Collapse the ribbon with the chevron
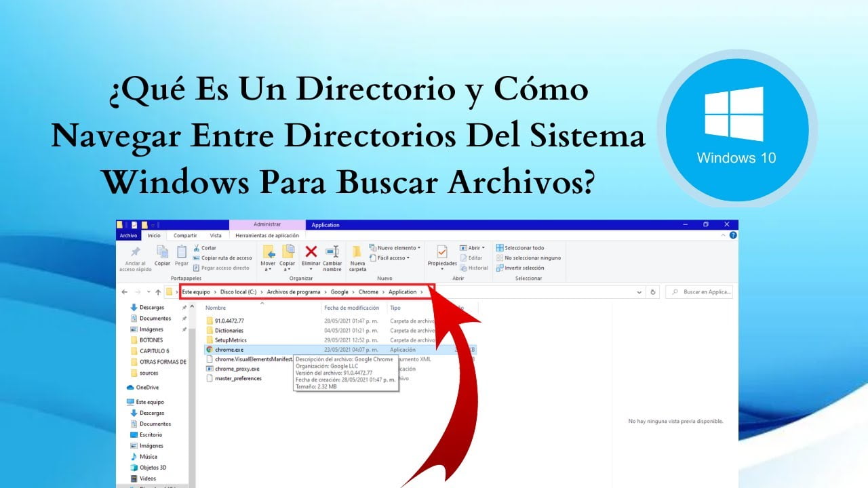 [x=723, y=235]
